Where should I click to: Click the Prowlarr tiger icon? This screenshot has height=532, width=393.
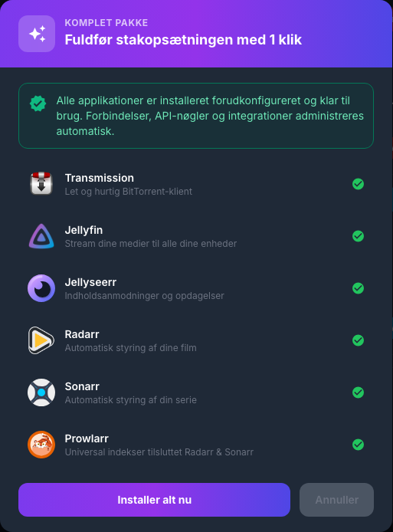[x=41, y=445]
